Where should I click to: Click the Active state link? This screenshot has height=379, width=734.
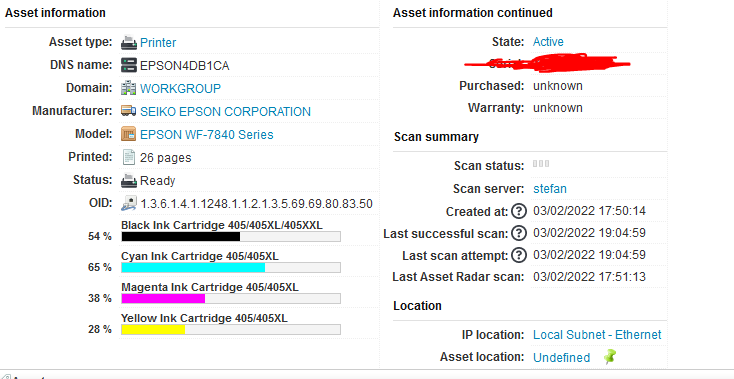coord(548,42)
